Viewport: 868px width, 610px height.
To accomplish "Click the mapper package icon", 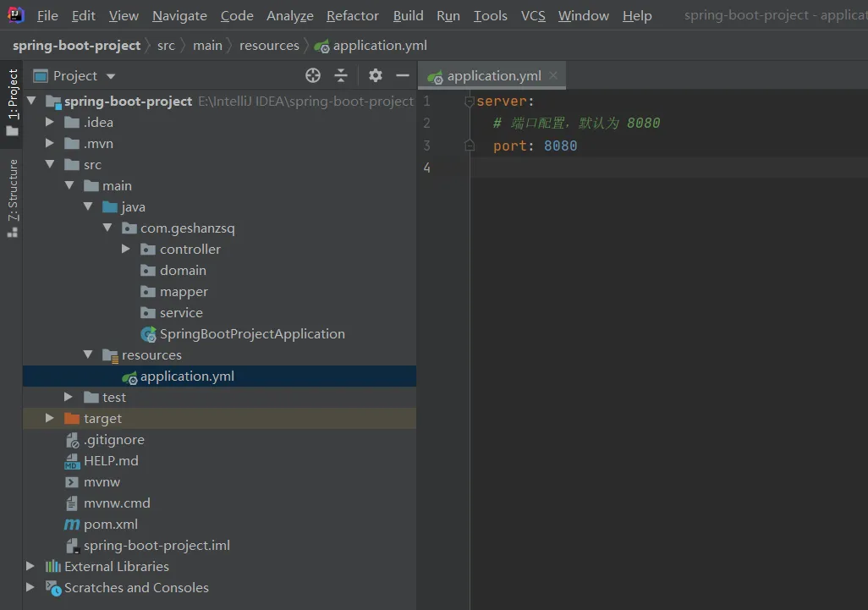I will click(148, 292).
